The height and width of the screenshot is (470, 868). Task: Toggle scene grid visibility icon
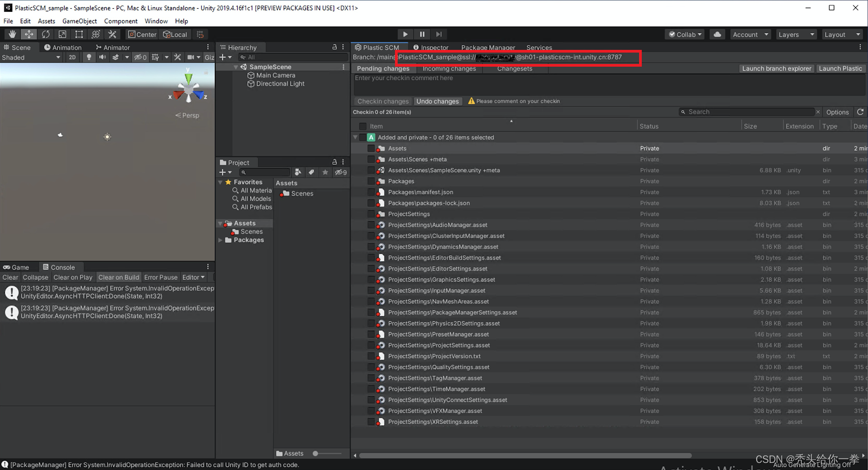(x=156, y=57)
